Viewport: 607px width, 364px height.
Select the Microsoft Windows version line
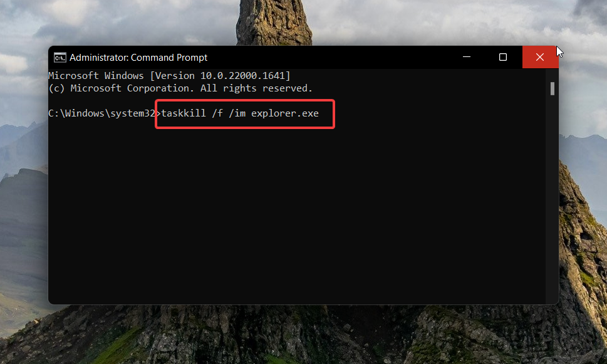coord(169,75)
